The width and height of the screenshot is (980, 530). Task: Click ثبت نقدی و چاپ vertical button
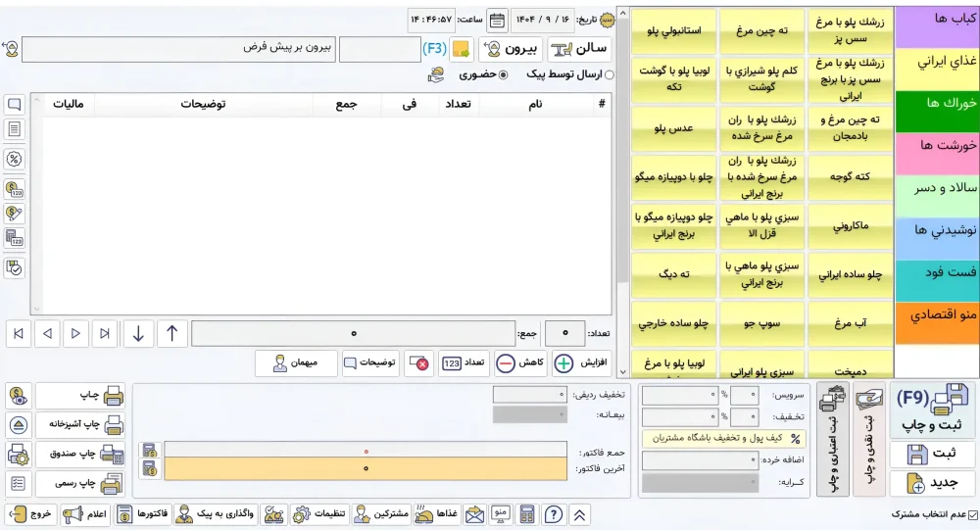(868, 440)
